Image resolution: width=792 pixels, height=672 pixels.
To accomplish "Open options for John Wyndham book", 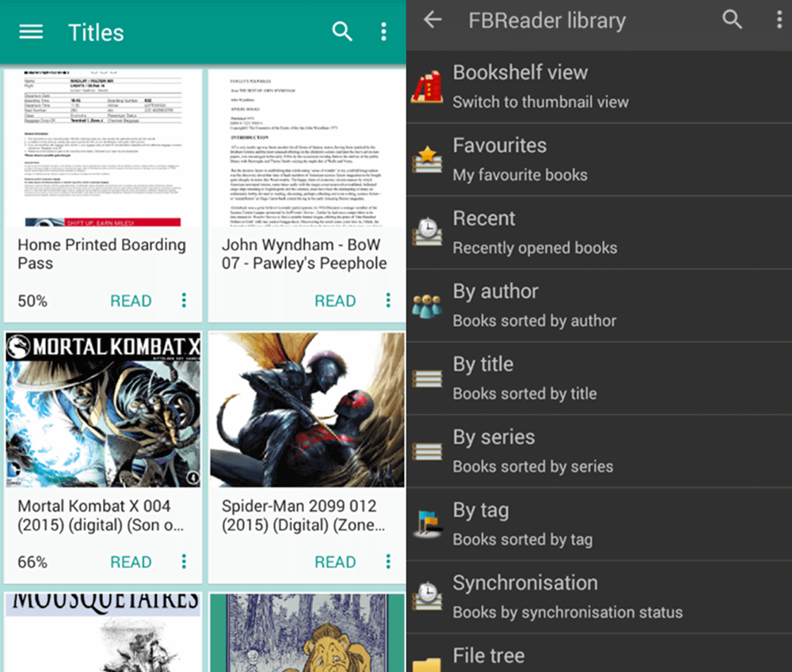I will tap(388, 301).
